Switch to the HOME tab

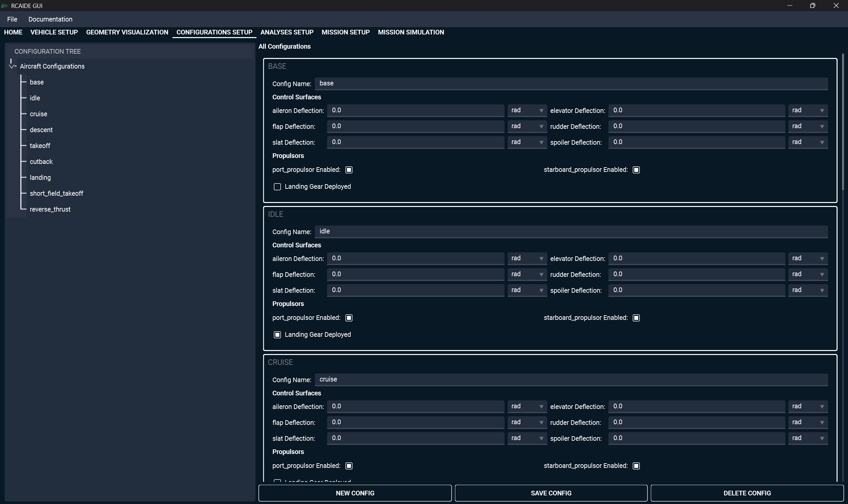pyautogui.click(x=13, y=32)
